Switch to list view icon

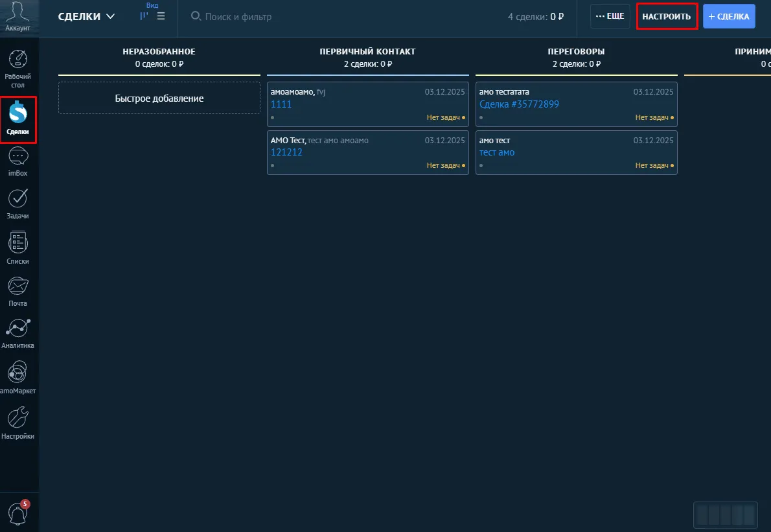point(161,16)
